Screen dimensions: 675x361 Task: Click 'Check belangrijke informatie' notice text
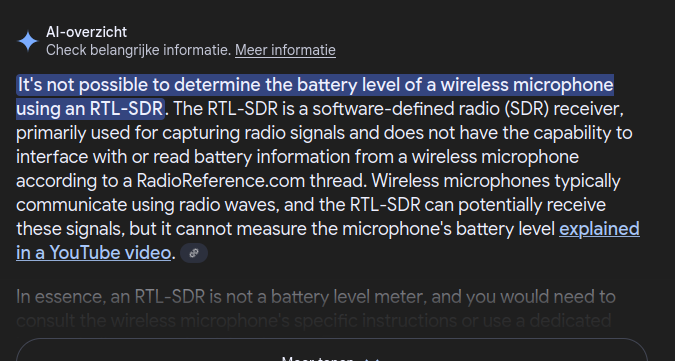pos(139,50)
